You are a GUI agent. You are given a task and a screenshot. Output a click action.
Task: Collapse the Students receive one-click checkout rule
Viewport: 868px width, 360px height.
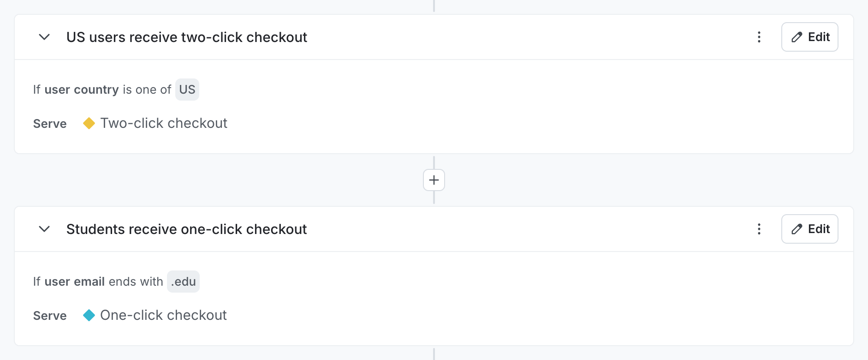click(x=44, y=229)
